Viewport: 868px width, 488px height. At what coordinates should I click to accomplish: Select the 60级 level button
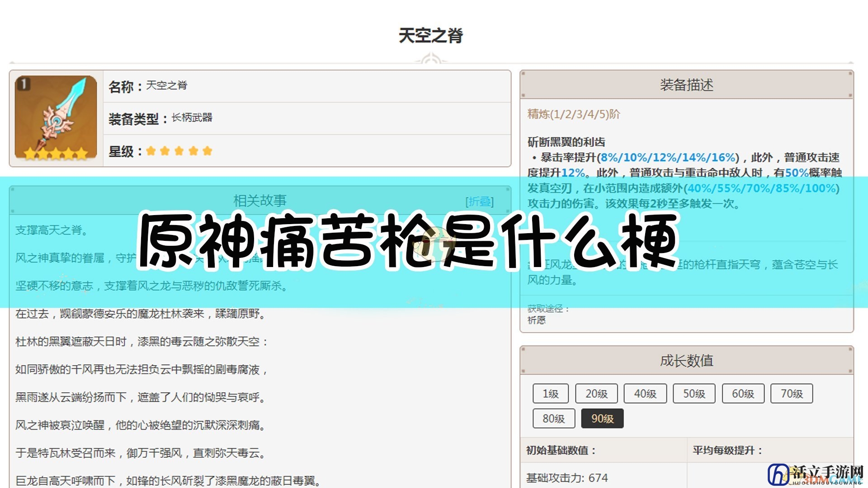pyautogui.click(x=743, y=394)
